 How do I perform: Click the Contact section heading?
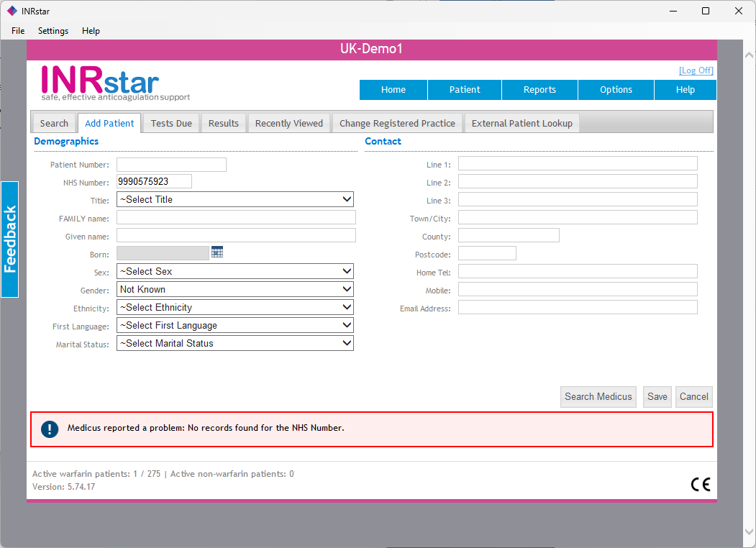tap(383, 141)
